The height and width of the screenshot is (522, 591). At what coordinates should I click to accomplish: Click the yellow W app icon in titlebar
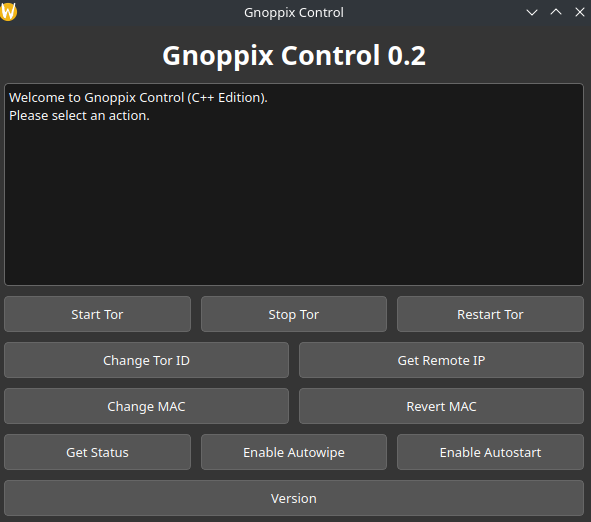point(8,12)
